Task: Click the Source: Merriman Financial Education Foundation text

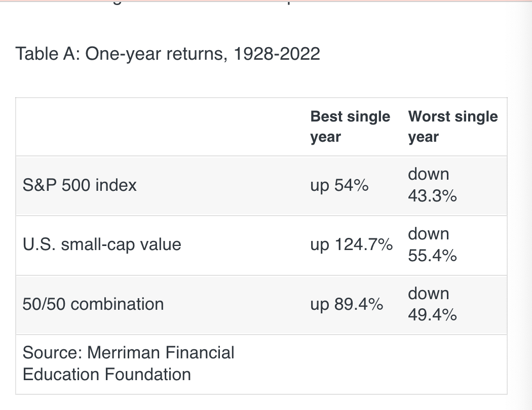Action: (x=128, y=363)
